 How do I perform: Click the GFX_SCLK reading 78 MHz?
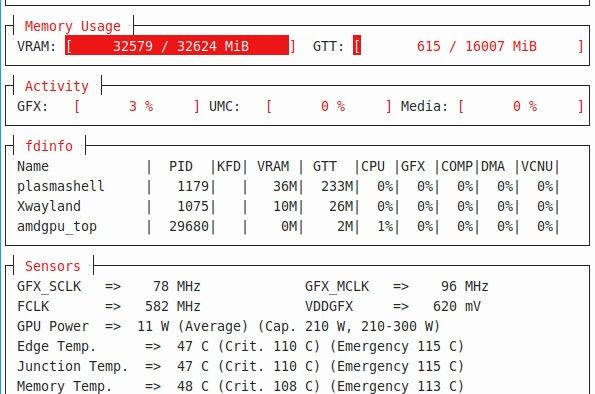point(109,286)
